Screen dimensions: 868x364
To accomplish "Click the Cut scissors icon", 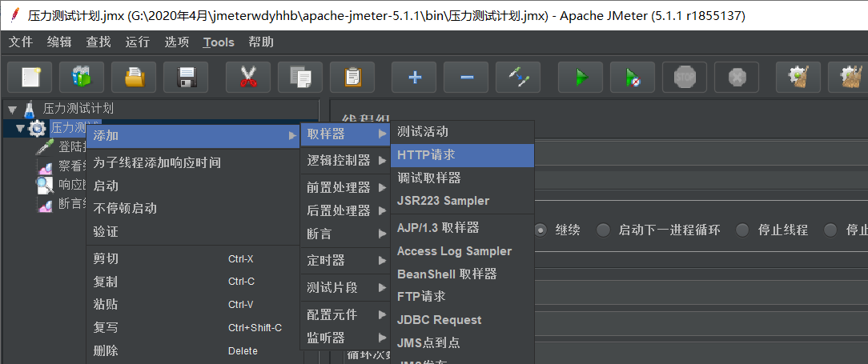I will click(x=248, y=77).
